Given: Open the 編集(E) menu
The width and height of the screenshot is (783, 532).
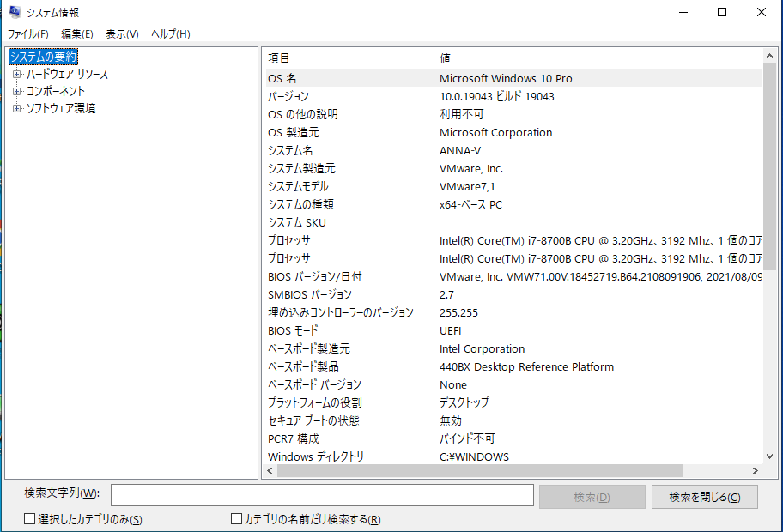Looking at the screenshot, I should tap(77, 34).
